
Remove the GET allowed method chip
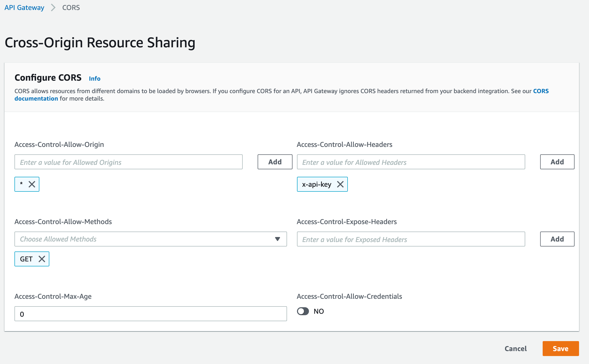click(x=41, y=259)
